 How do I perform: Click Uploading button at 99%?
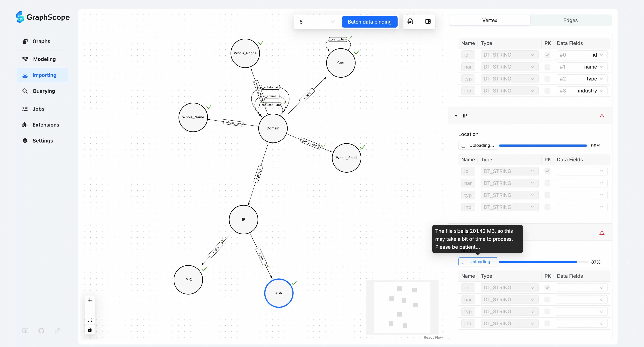477,145
